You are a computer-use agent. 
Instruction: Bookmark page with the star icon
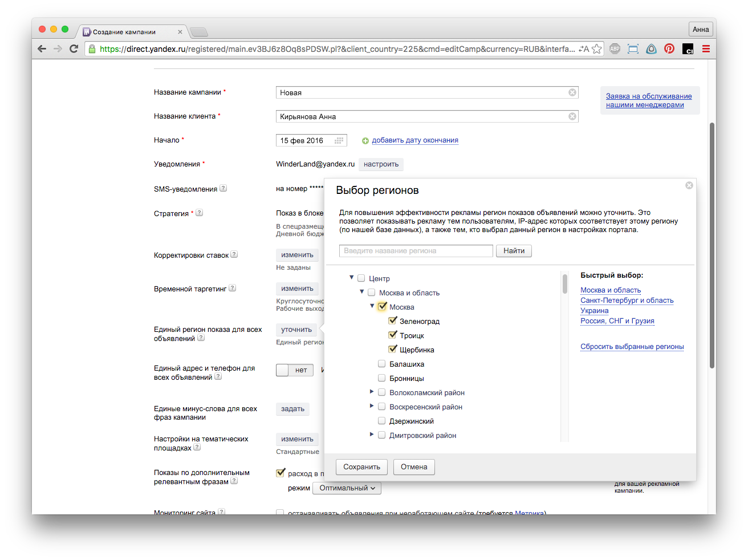pyautogui.click(x=597, y=49)
